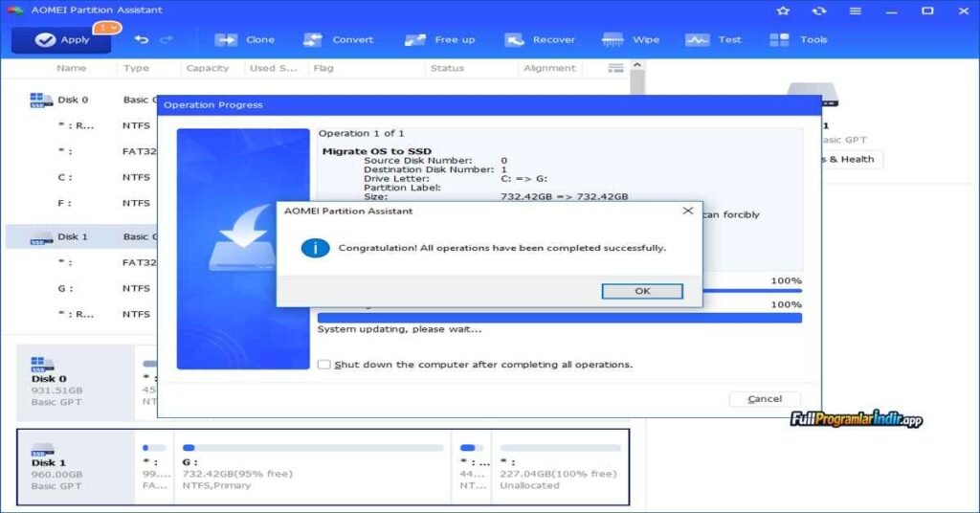Click the Properties & Health button
This screenshot has height=513, width=980.
(851, 159)
